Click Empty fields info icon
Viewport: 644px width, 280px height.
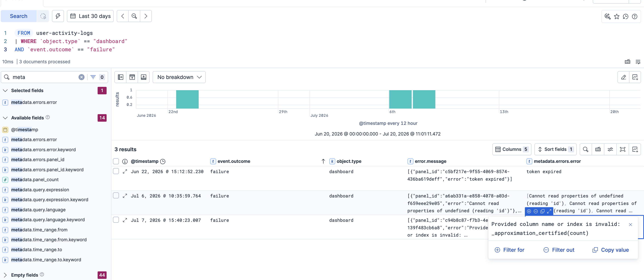42,275
